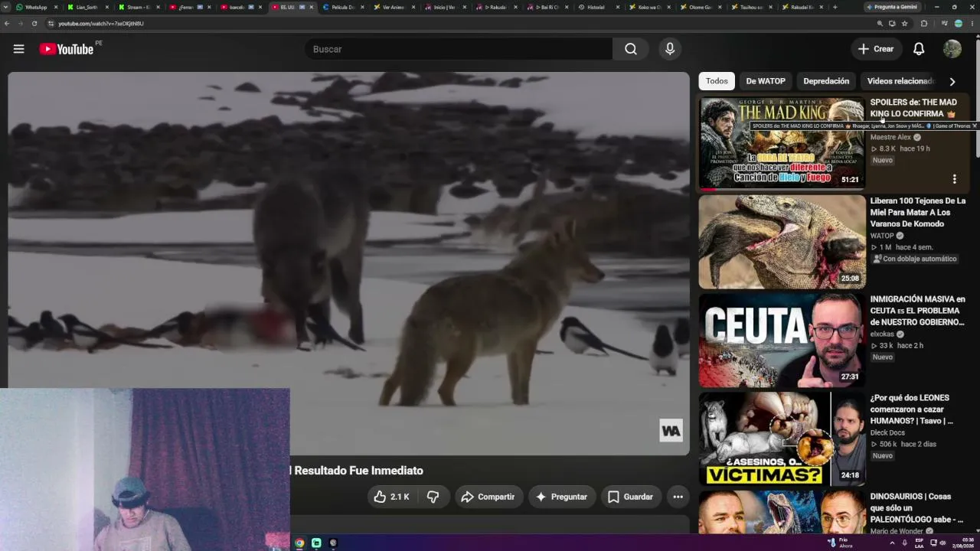Open the OBS icon on taskbar

[x=333, y=543]
